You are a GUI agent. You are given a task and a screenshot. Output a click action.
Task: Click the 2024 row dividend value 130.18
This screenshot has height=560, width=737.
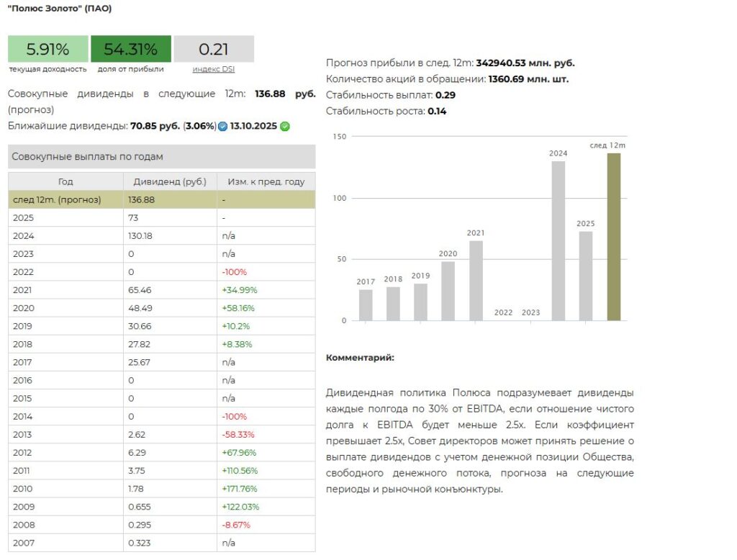tap(140, 235)
